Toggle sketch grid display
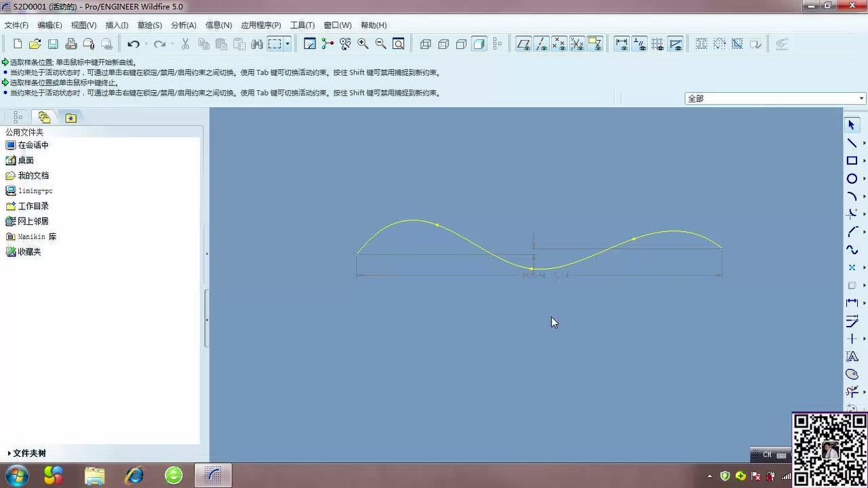 pyautogui.click(x=657, y=44)
